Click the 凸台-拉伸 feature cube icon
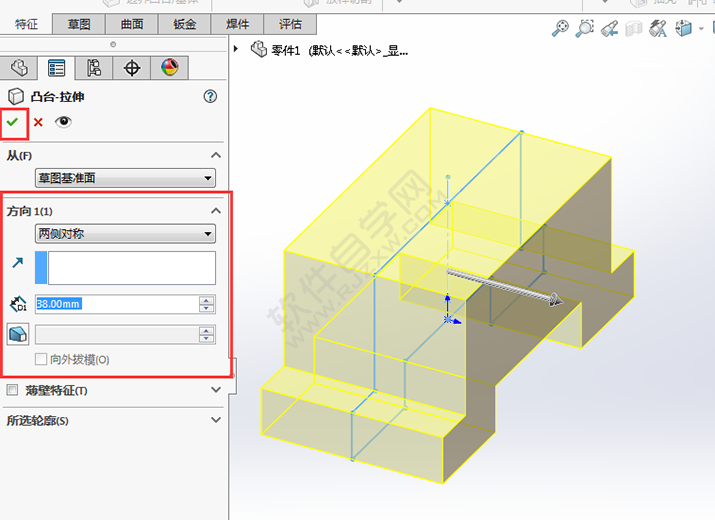The height and width of the screenshot is (520, 715). pos(16,96)
